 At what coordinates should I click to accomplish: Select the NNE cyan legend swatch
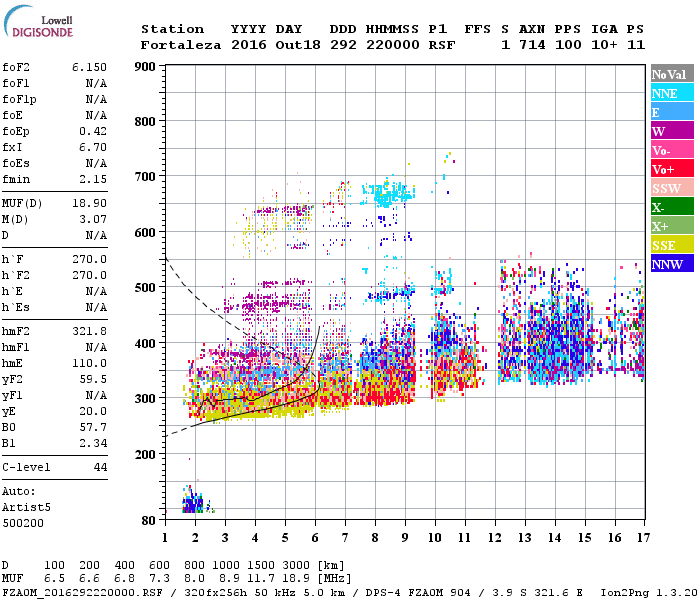tap(672, 93)
